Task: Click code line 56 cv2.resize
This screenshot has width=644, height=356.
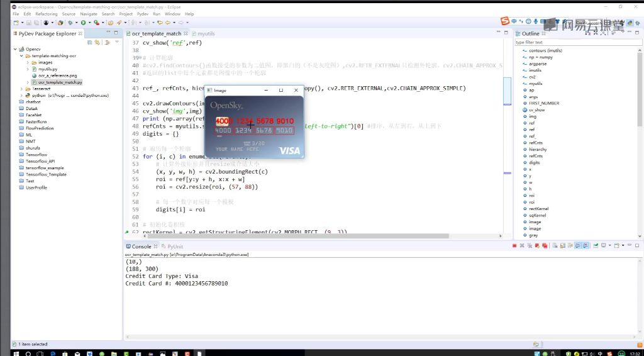Action: (207, 187)
